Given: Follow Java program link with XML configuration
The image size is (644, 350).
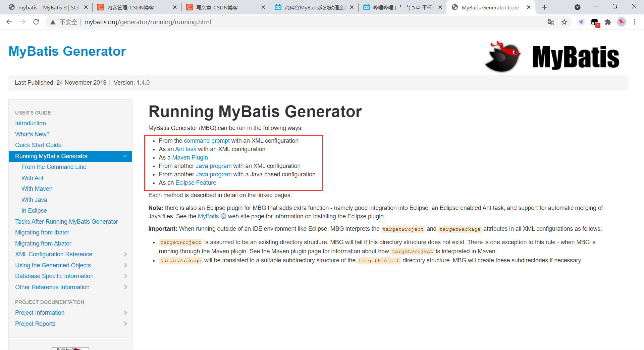Looking at the screenshot, I should [214, 166].
